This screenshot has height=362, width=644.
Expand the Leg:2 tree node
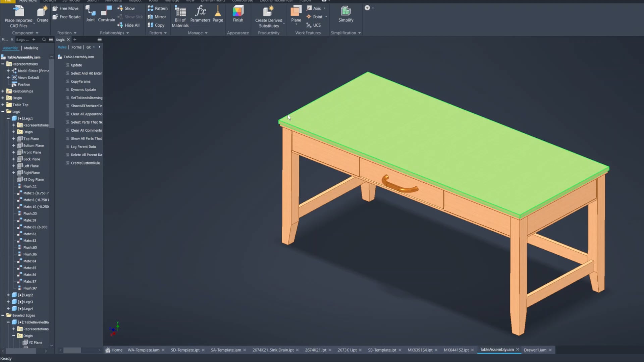tap(8, 295)
